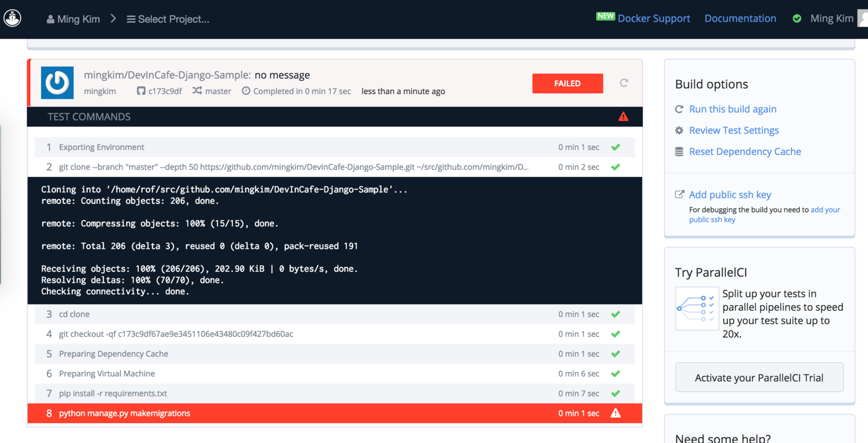
Task: Expand step 6 Preparing Virtual Machine
Action: [335, 374]
